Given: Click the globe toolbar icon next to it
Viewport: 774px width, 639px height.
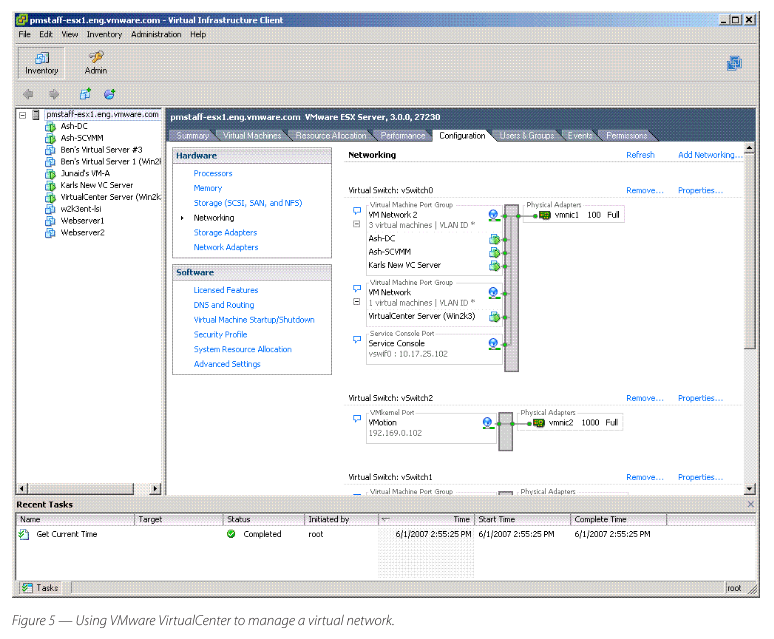Looking at the screenshot, I should coord(110,94).
